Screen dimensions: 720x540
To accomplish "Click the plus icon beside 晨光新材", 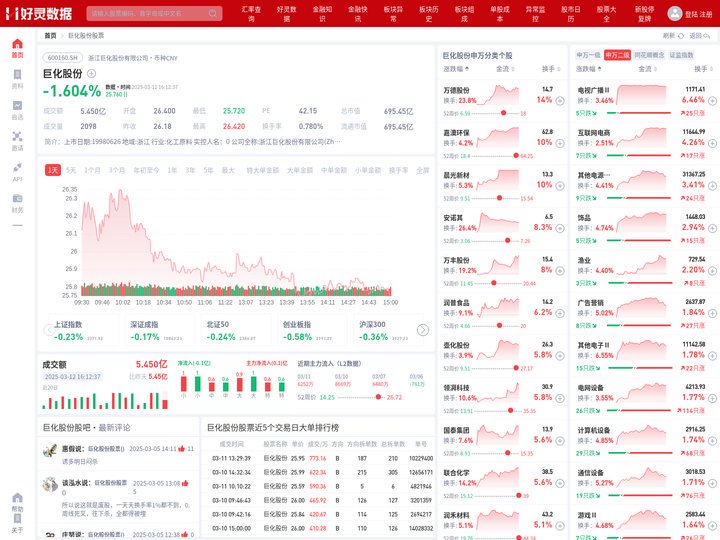I will 560,186.
